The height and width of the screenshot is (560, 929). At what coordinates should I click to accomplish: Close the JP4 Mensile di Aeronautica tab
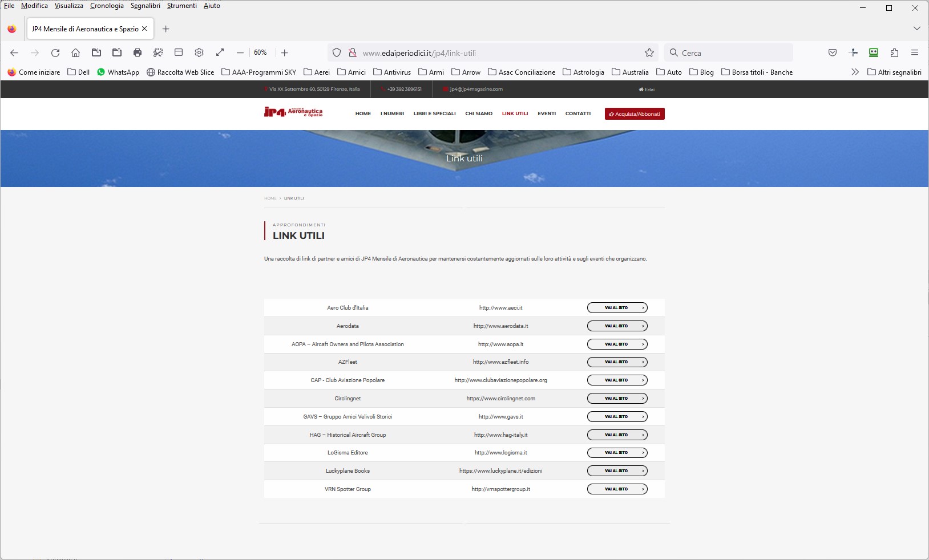tap(144, 29)
